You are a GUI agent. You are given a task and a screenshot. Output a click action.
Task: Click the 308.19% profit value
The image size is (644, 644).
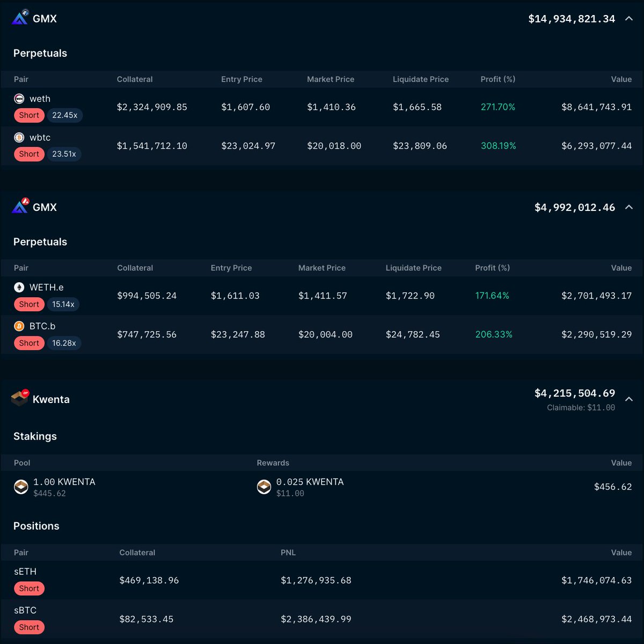pos(499,145)
